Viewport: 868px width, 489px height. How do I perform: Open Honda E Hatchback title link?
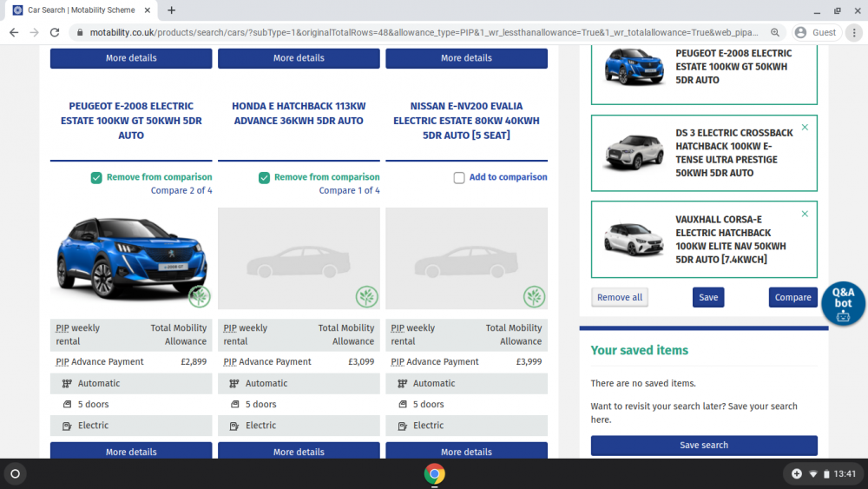(299, 114)
